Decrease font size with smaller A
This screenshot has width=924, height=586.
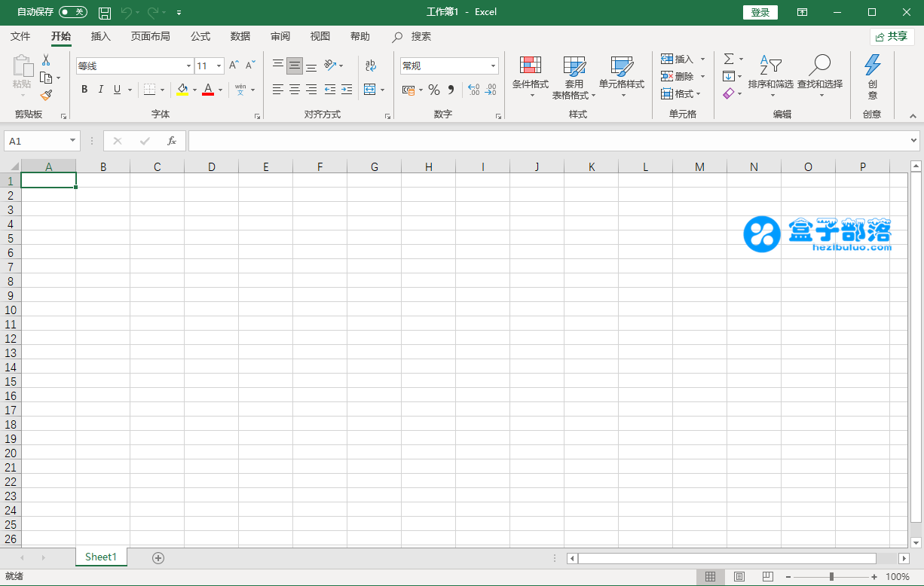pos(250,66)
